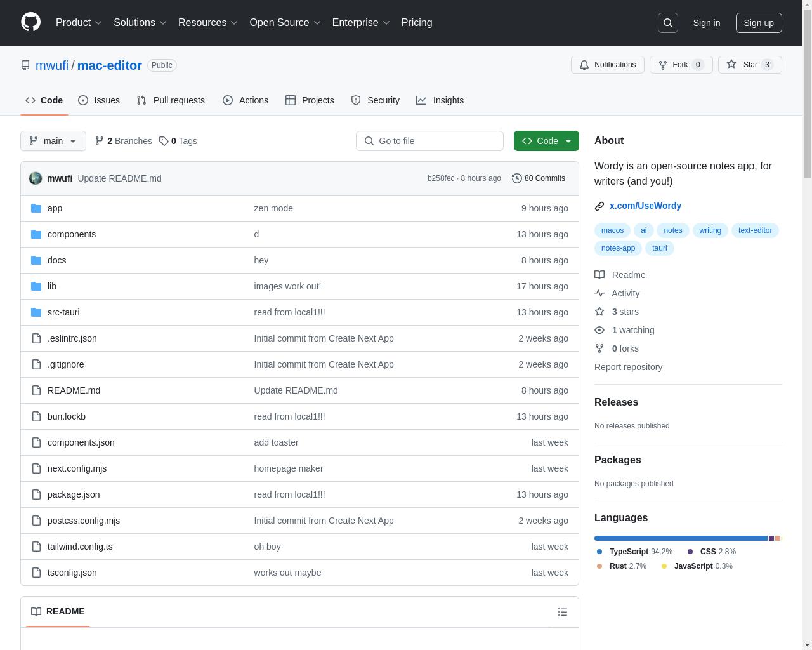The width and height of the screenshot is (812, 650).
Task: Click the Report repository link
Action: [x=628, y=367]
